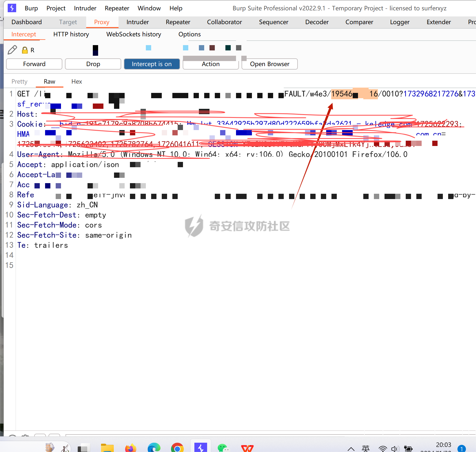
Task: Expand the system tray hidden icons chevron
Action: click(351, 449)
